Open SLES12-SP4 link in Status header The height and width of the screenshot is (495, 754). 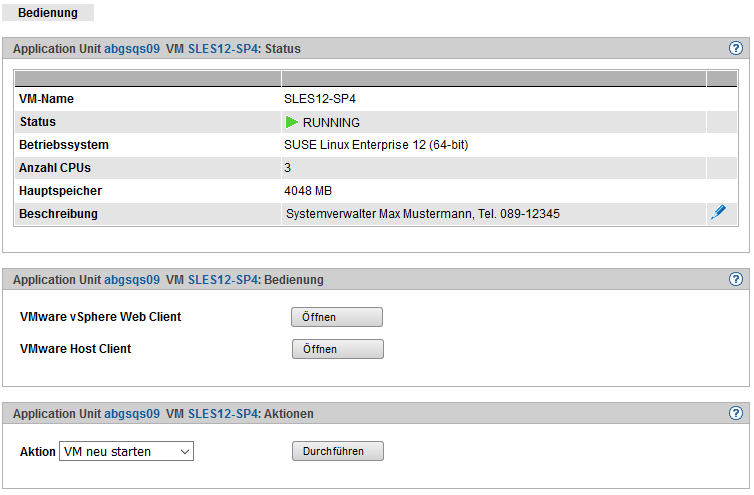coord(222,48)
